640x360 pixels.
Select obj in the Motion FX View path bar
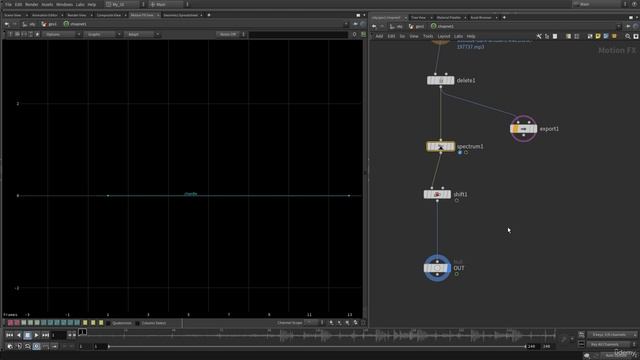click(29, 24)
